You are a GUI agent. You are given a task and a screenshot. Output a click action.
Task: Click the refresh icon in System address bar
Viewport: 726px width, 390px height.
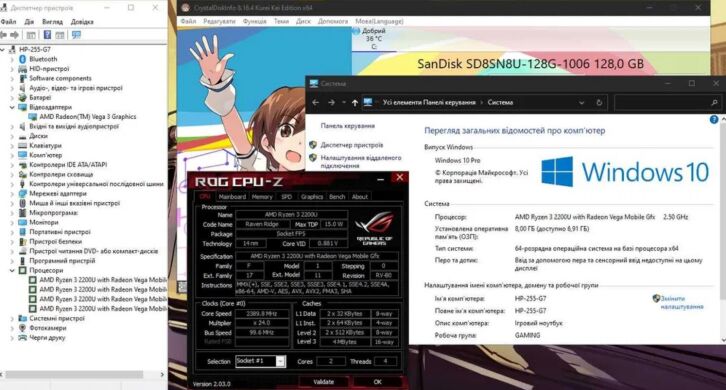pos(599,102)
